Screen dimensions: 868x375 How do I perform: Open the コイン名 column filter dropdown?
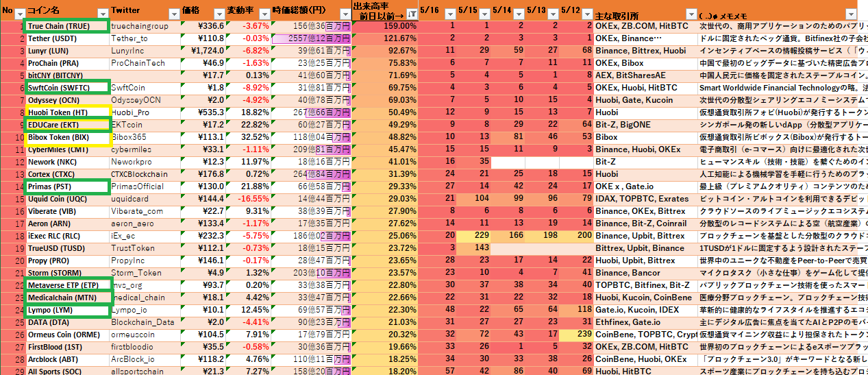pyautogui.click(x=103, y=13)
